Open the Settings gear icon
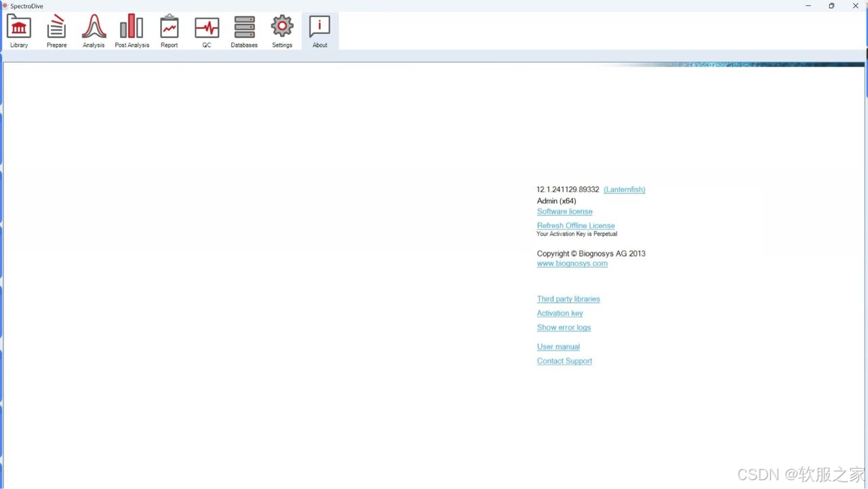The height and width of the screenshot is (489, 868). coord(282,27)
